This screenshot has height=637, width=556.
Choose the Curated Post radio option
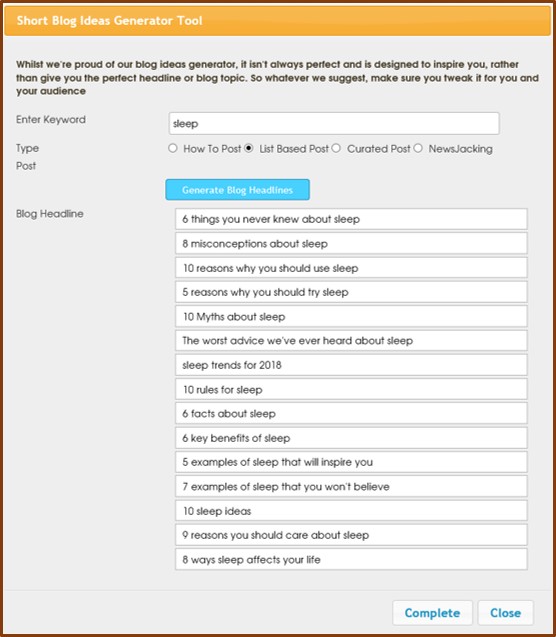[336, 148]
